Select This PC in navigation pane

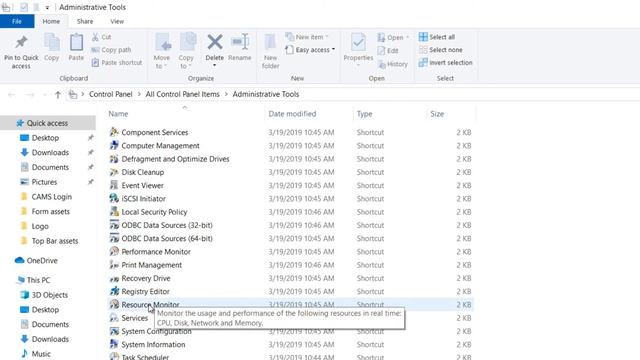pos(38,280)
